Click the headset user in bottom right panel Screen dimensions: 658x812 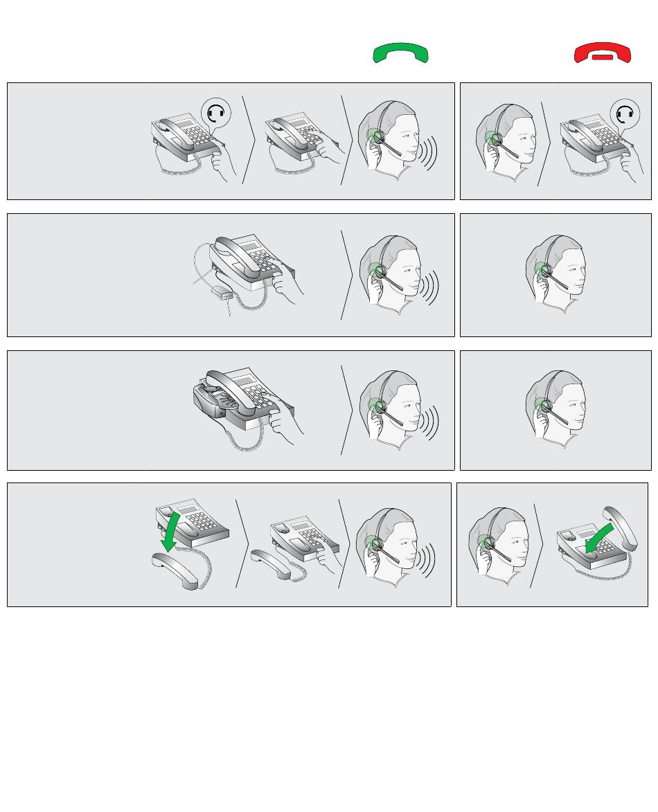pyautogui.click(x=499, y=547)
